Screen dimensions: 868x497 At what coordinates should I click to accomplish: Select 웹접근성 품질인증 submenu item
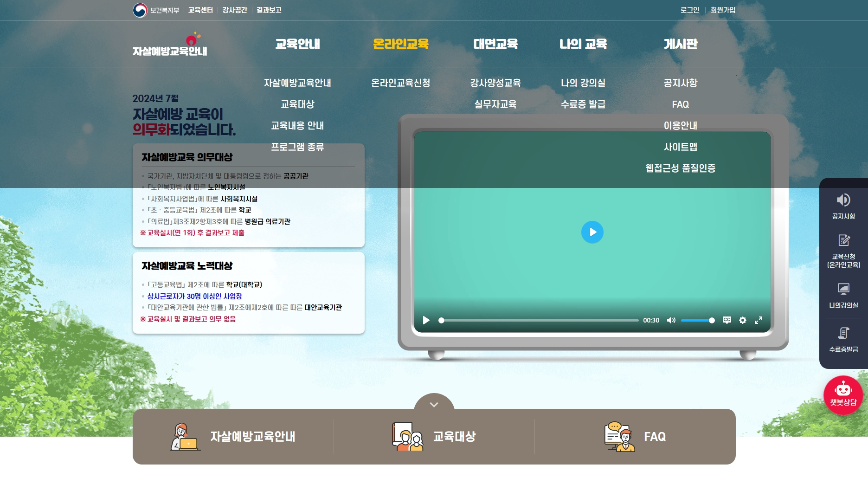(681, 168)
